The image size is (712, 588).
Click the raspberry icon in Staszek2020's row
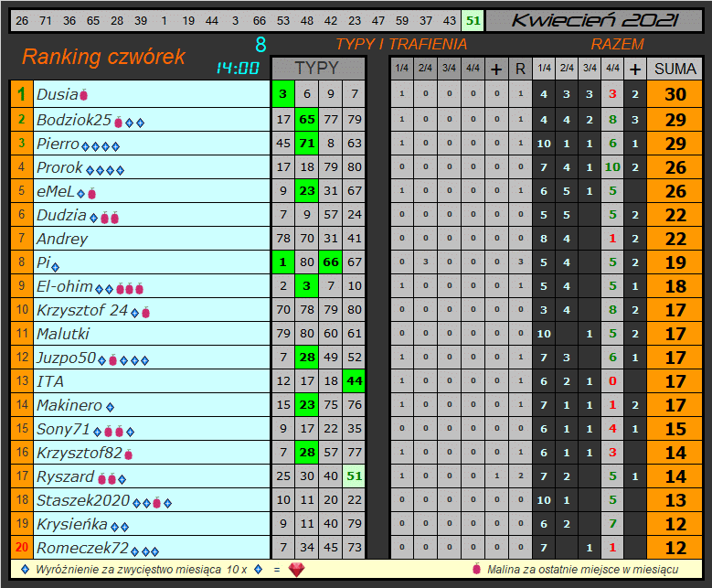click(x=157, y=503)
